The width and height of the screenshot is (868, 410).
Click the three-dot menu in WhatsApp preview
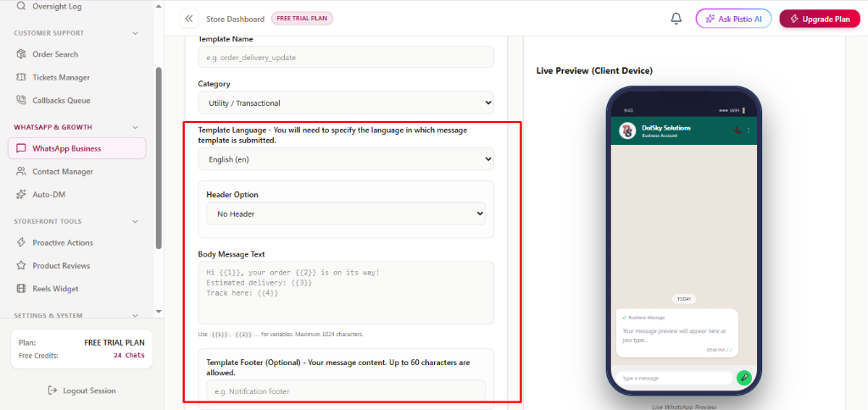click(748, 130)
